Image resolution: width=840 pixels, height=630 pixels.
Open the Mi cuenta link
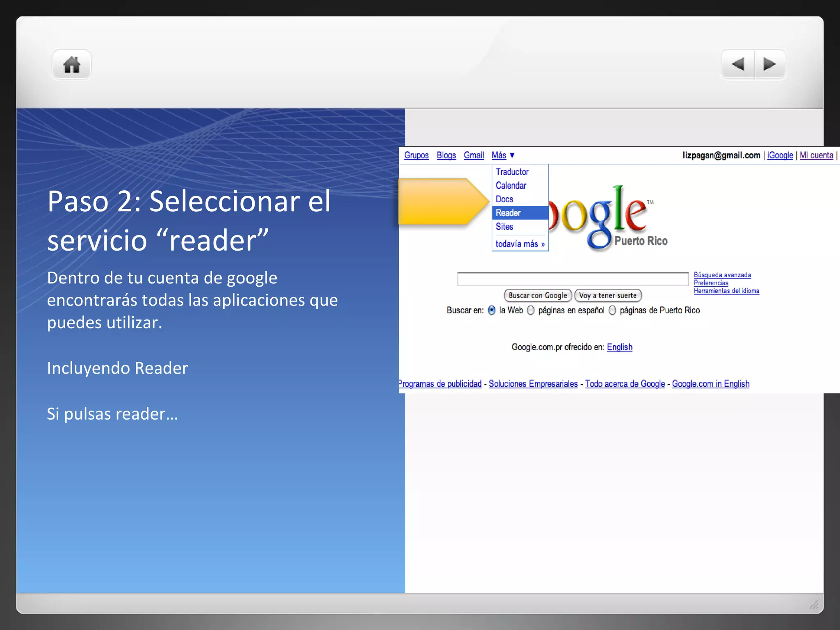tap(816, 155)
